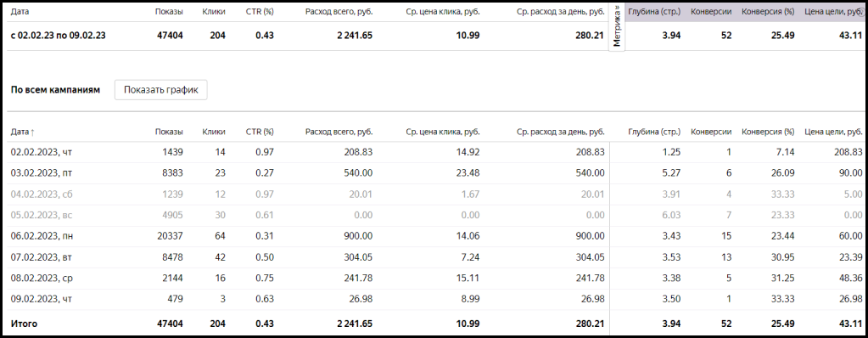This screenshot has width=868, height=338.
Task: Sort daily table by the CTR (%) header
Action: [x=260, y=132]
